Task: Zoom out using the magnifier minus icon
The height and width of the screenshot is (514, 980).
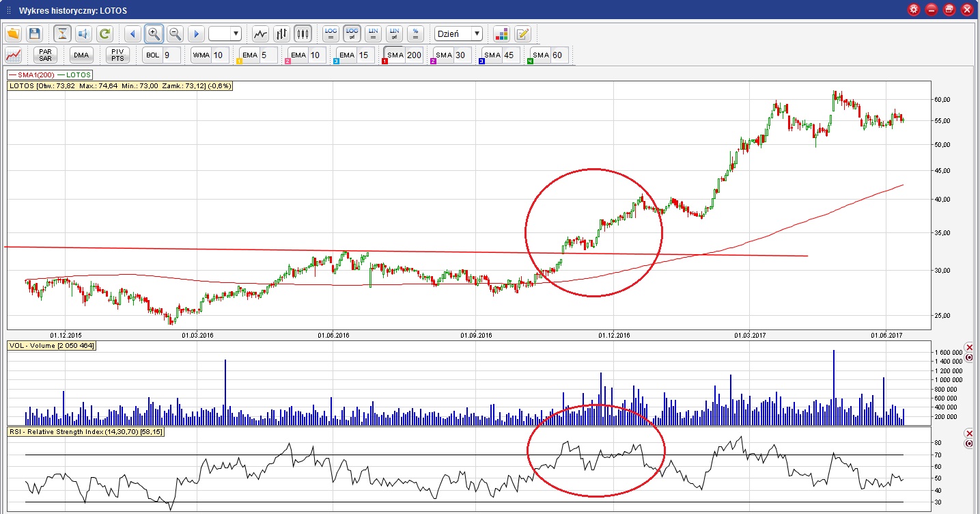Action: [175, 33]
